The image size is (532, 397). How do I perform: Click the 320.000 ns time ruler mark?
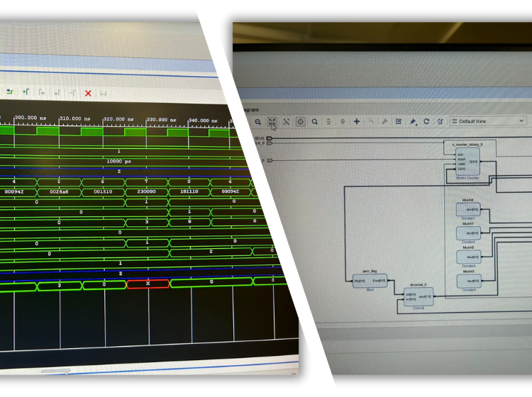[118, 119]
